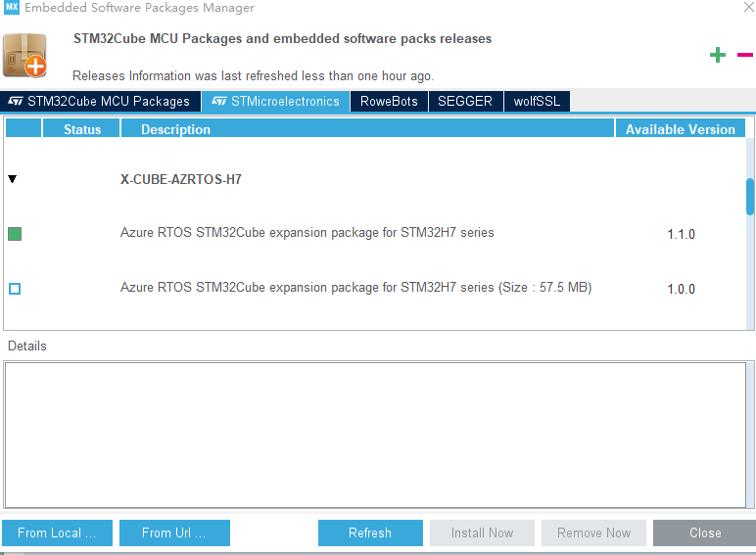Click the MX application logo icon
The height and width of the screenshot is (555, 756).
pos(12,7)
